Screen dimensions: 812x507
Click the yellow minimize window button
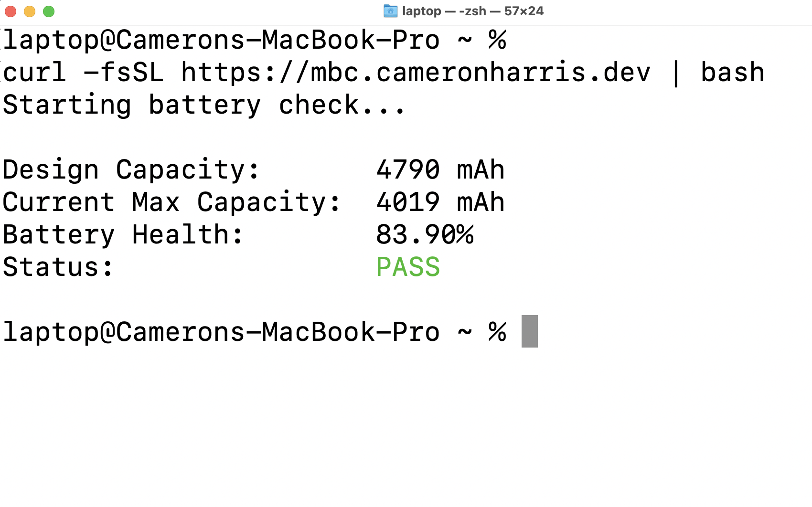[x=29, y=11]
